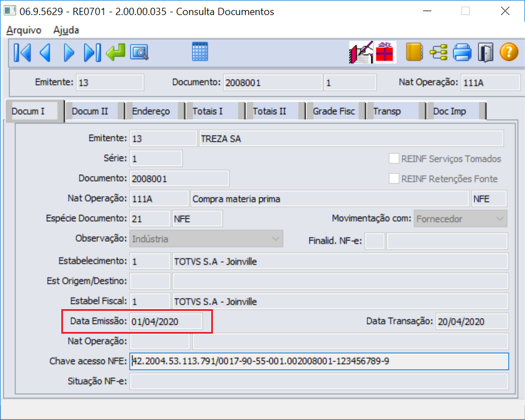525x420 pixels.
Task: Click the Data Emissão field
Action: point(166,321)
